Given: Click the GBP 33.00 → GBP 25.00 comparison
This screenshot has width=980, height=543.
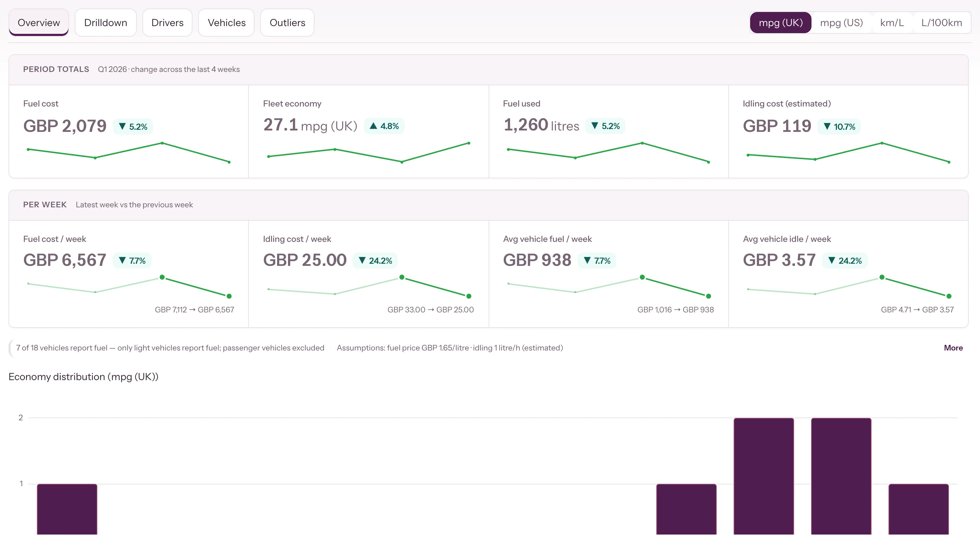Looking at the screenshot, I should coord(431,310).
